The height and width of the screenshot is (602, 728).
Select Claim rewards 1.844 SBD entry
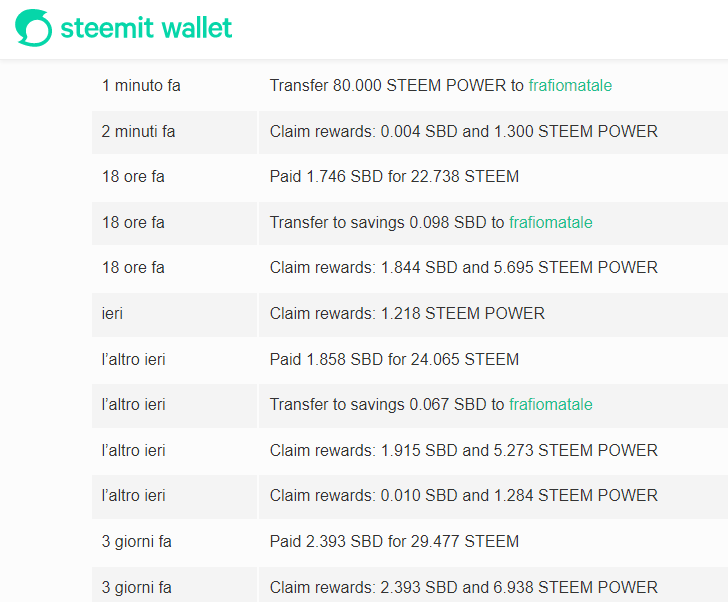pyautogui.click(x=463, y=267)
